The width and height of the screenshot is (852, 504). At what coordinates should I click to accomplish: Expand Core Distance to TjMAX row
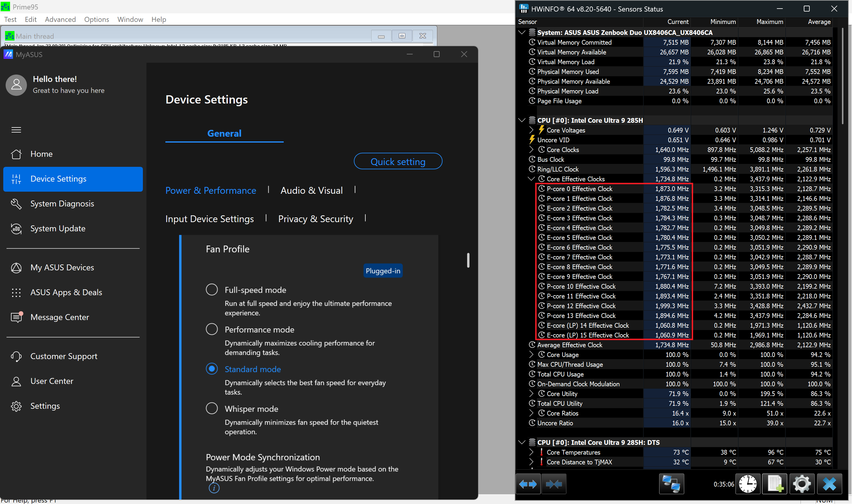pos(531,462)
